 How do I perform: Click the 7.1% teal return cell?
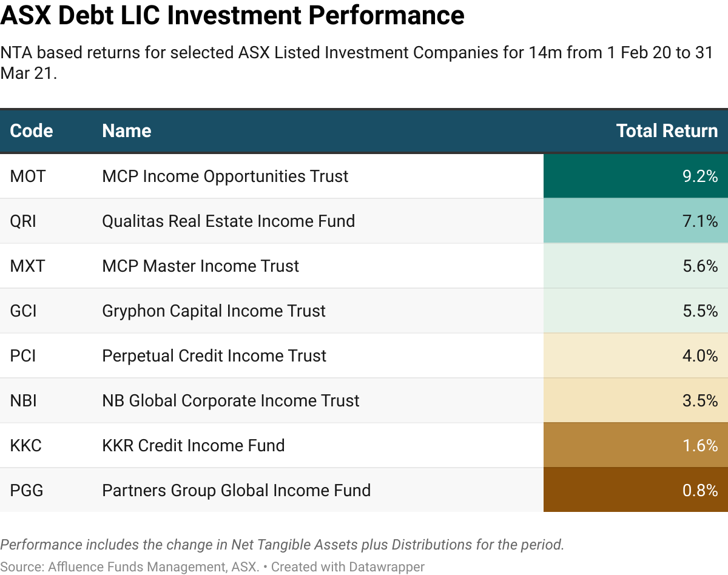tap(635, 221)
